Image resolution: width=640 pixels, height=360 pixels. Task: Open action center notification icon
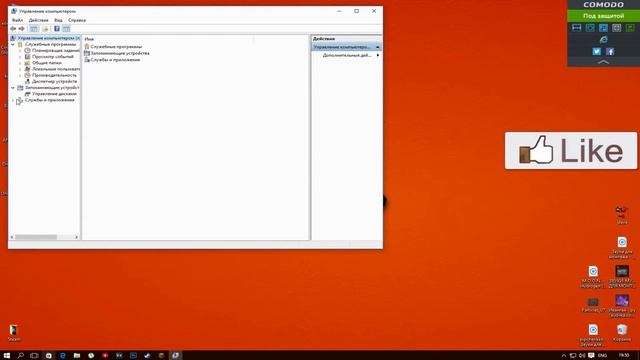591,356
